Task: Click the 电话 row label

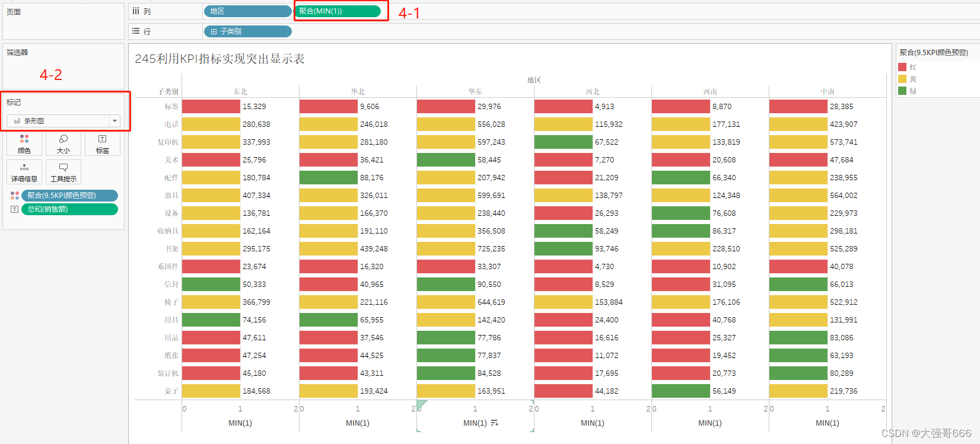Action: (x=171, y=124)
